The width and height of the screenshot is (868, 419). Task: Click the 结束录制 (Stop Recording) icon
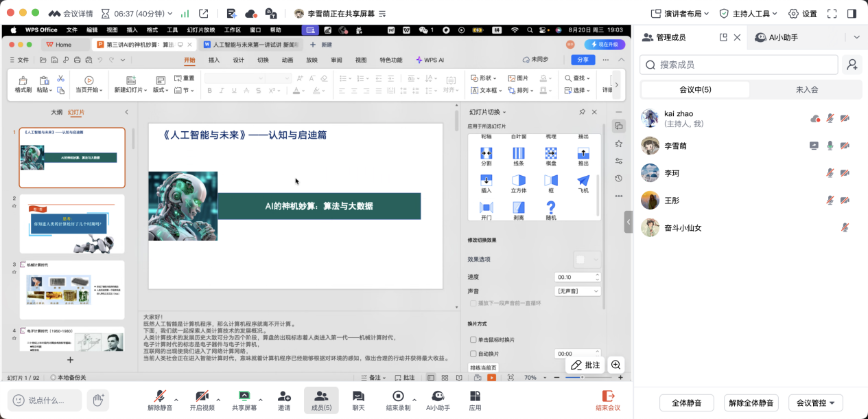[398, 396]
